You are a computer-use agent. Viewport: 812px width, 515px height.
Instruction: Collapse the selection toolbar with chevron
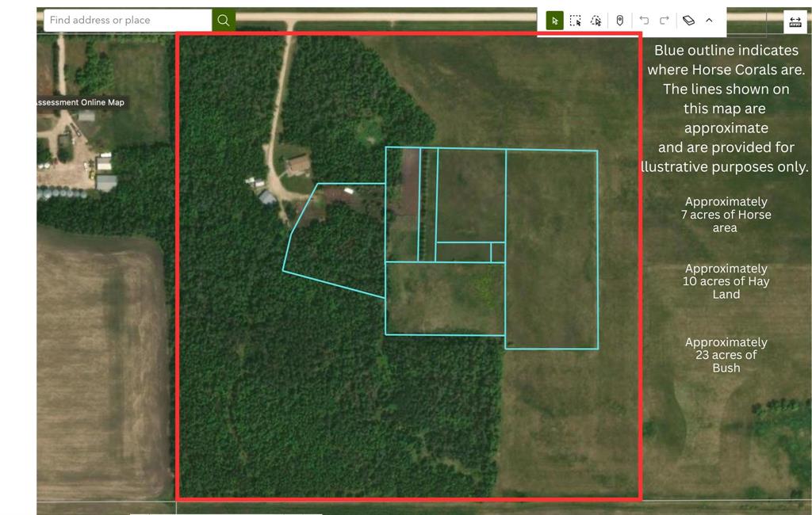(x=709, y=21)
